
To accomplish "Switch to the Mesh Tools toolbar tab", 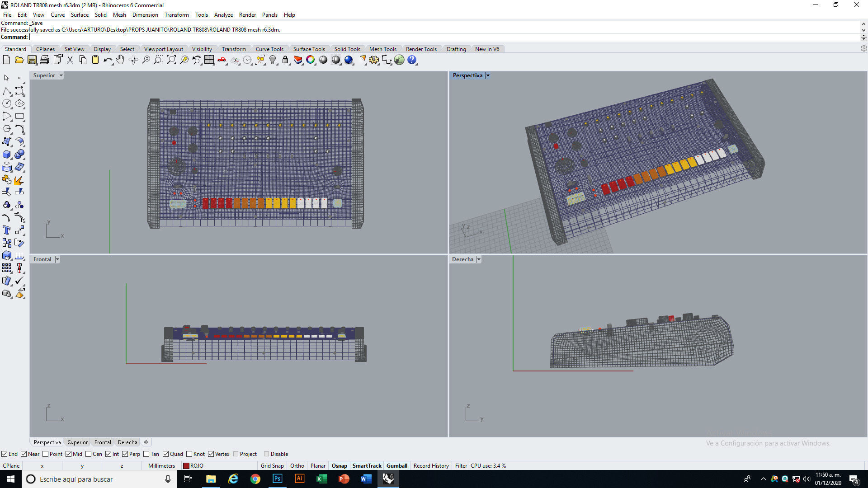I will click(x=382, y=49).
